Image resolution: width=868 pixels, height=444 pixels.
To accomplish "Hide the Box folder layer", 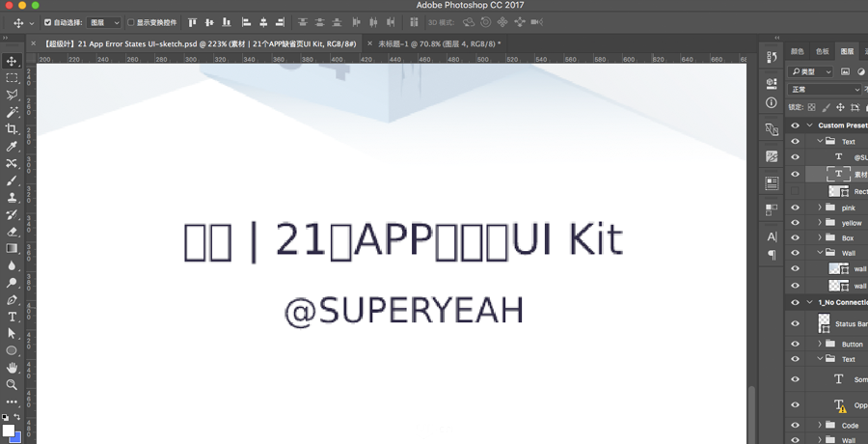I will tap(795, 237).
